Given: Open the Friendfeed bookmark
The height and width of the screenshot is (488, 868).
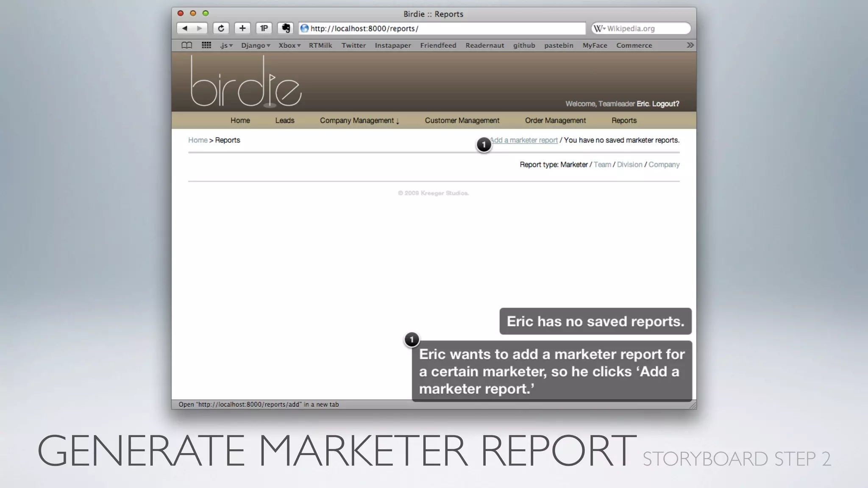Looking at the screenshot, I should coord(438,45).
